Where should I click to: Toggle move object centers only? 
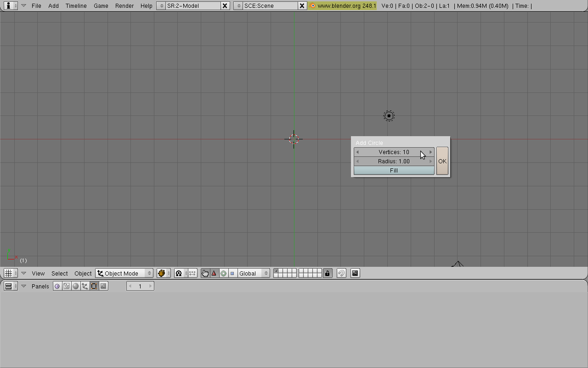click(192, 273)
